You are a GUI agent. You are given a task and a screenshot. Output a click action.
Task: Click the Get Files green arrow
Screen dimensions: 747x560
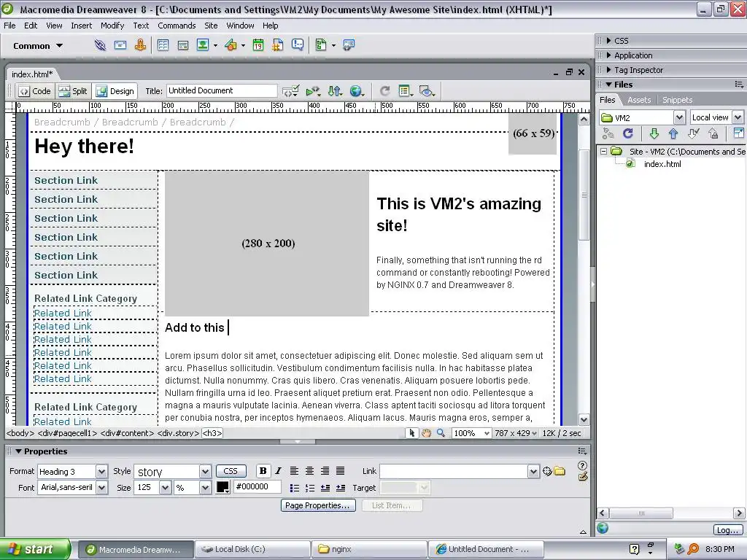click(654, 133)
